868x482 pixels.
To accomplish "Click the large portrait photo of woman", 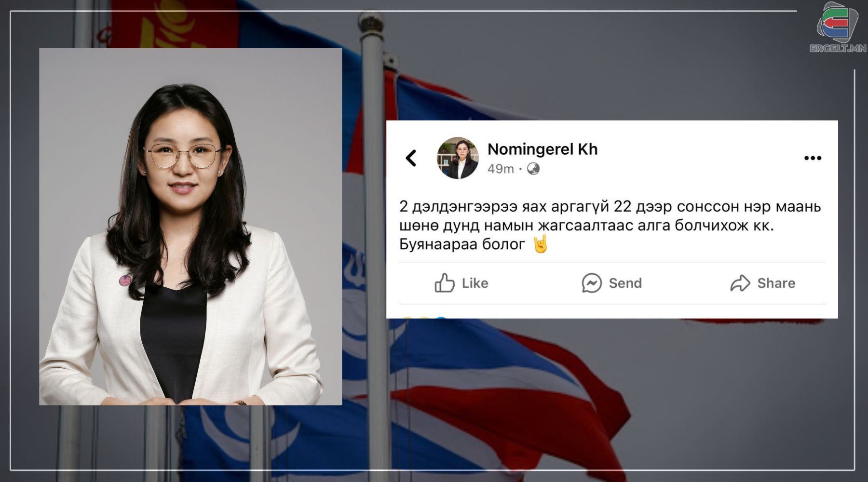I will pyautogui.click(x=190, y=227).
